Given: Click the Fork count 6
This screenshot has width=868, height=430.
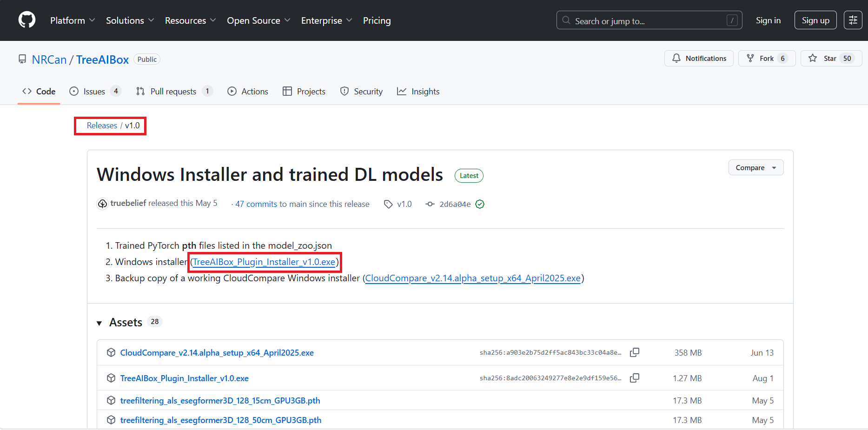Looking at the screenshot, I should (x=783, y=58).
